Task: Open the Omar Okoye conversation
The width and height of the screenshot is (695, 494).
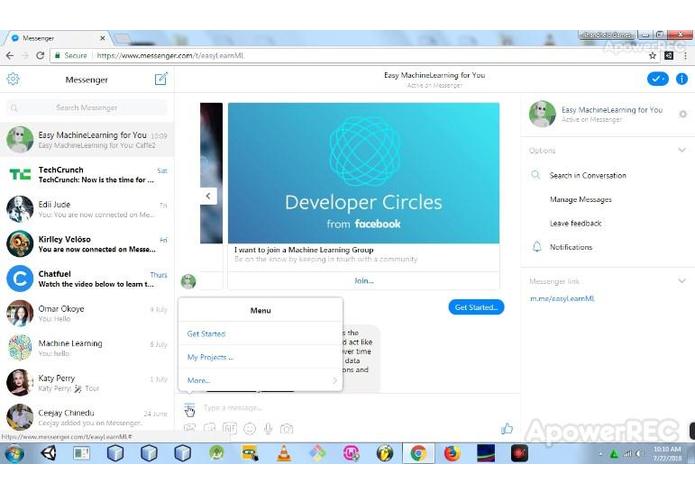Action: (x=87, y=313)
